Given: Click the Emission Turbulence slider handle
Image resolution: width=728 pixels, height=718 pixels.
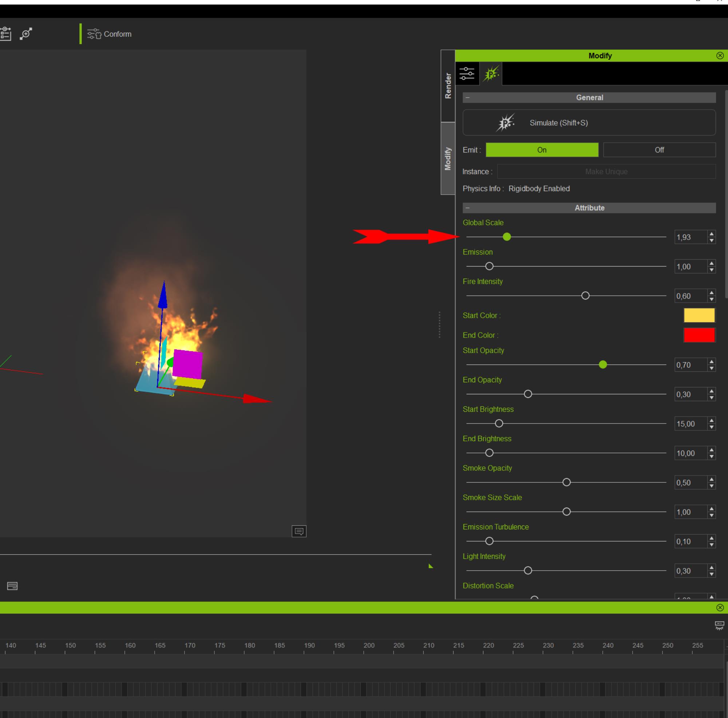Looking at the screenshot, I should (489, 541).
